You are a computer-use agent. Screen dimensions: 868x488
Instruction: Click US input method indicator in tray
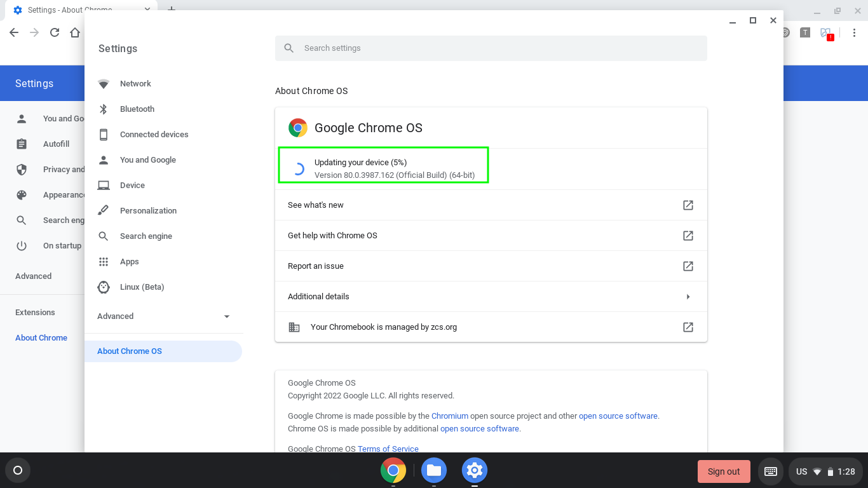tap(802, 471)
